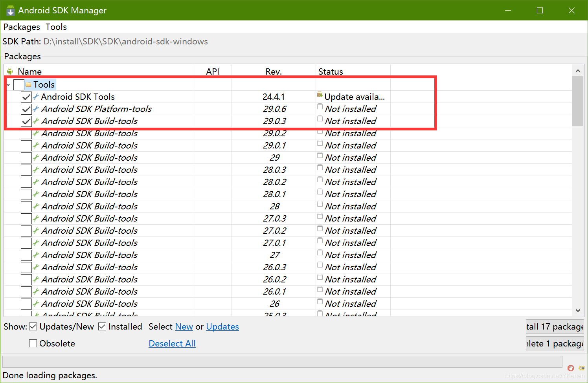Click Install 17 packages button
The width and height of the screenshot is (588, 383).
pyautogui.click(x=555, y=326)
